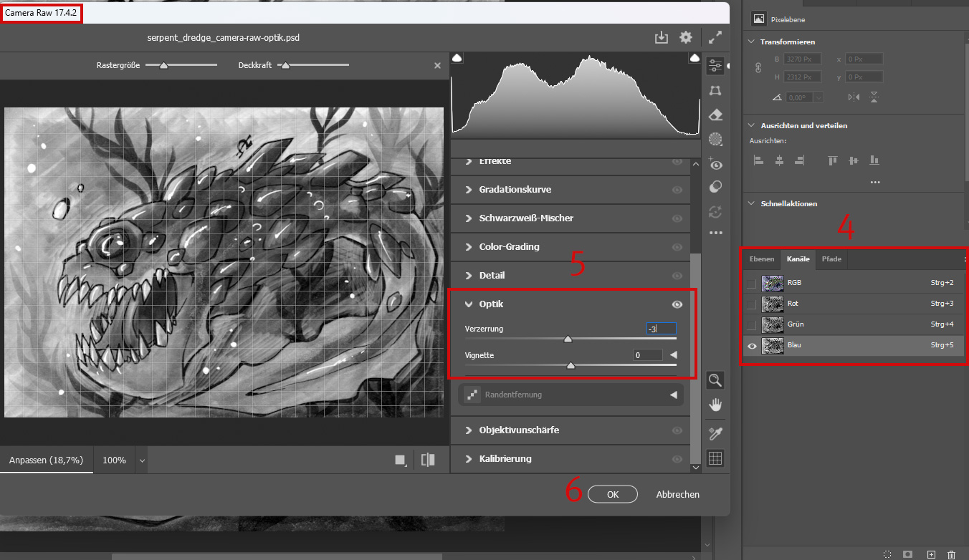
Task: Select the Crop and geometry tool
Action: tap(715, 91)
